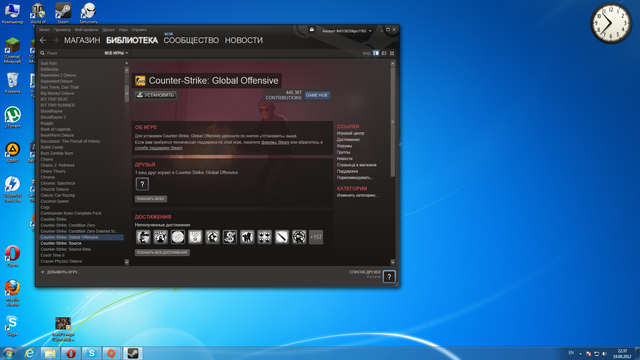Open the account name dropdown in the title bar

click(x=347, y=31)
